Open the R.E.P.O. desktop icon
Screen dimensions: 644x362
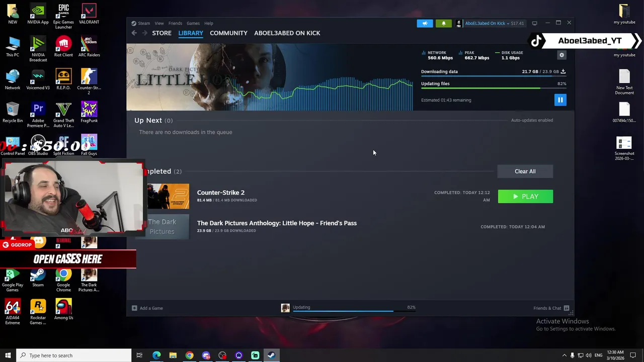(63, 80)
